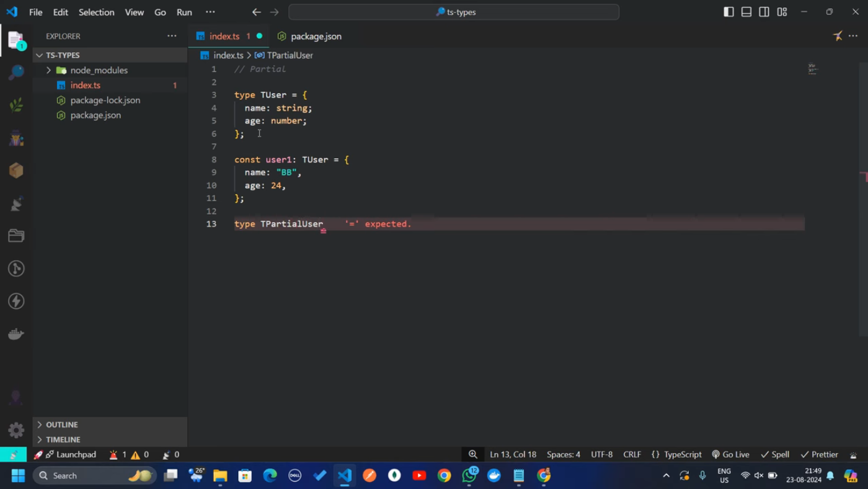Screen dimensions: 868x489
Task: Switch to the package.json editor tab
Action: (x=309, y=36)
